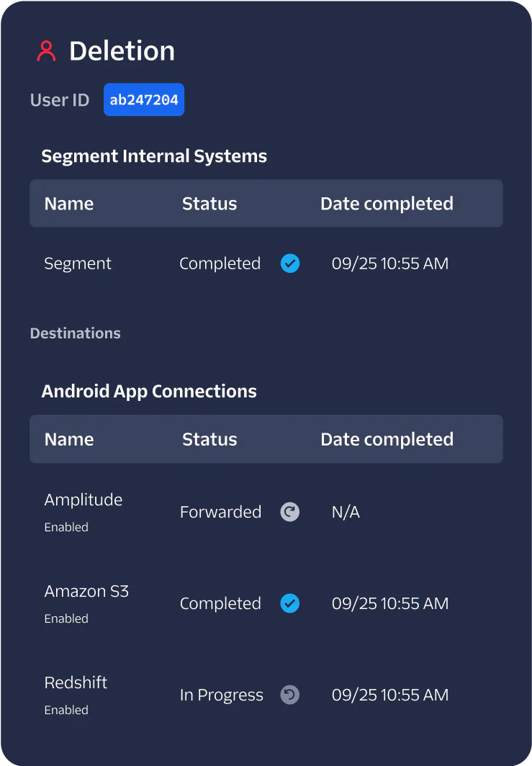Click the Redshift in-progress spinner icon
This screenshot has height=766, width=532.
(290, 695)
